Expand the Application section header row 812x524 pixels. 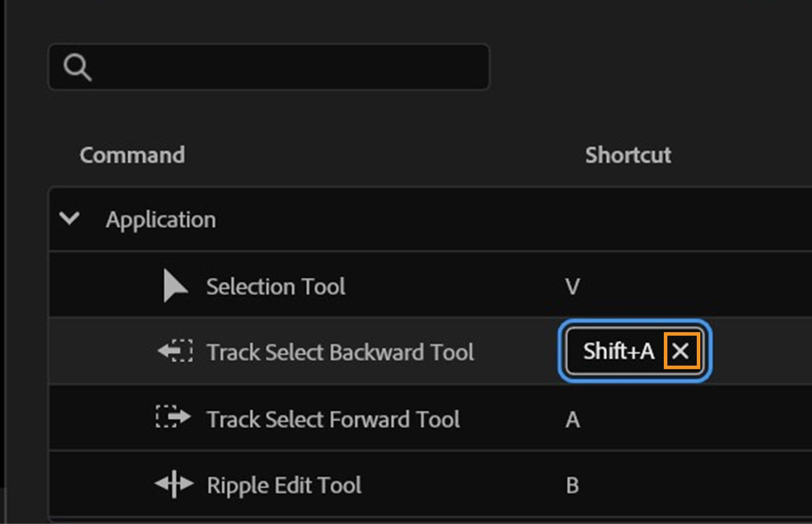(x=161, y=219)
